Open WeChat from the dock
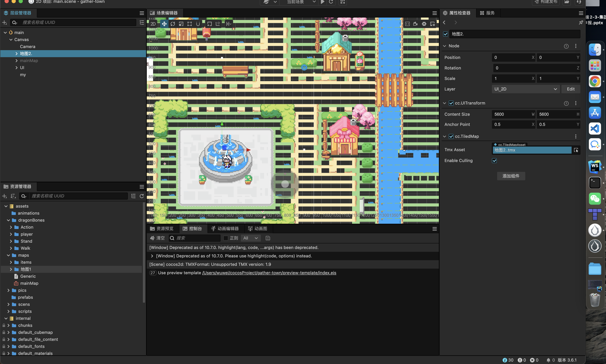 point(595,198)
